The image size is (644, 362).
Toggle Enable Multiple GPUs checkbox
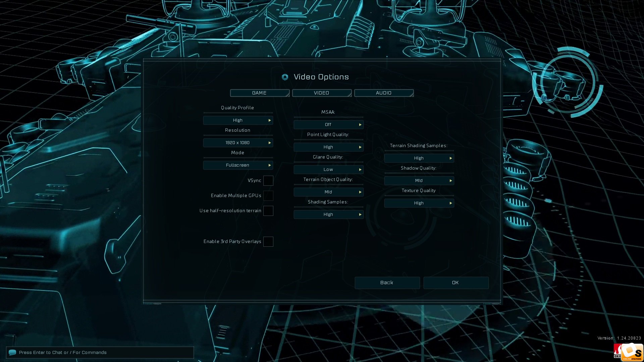(x=268, y=196)
